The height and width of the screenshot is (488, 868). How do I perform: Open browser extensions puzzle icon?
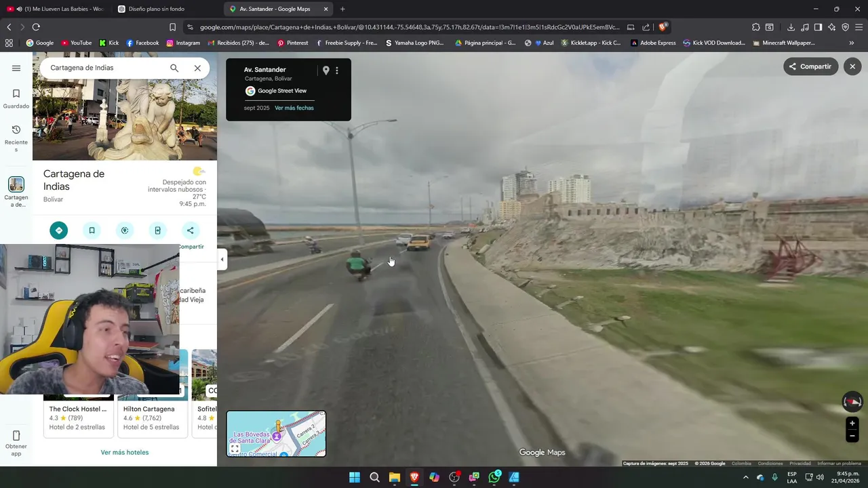pyautogui.click(x=756, y=27)
